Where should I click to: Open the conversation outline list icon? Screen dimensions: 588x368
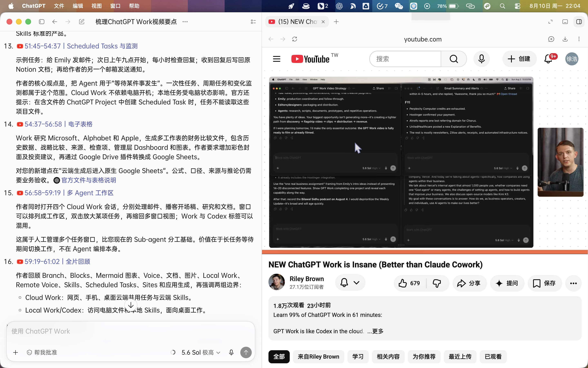tap(253, 22)
